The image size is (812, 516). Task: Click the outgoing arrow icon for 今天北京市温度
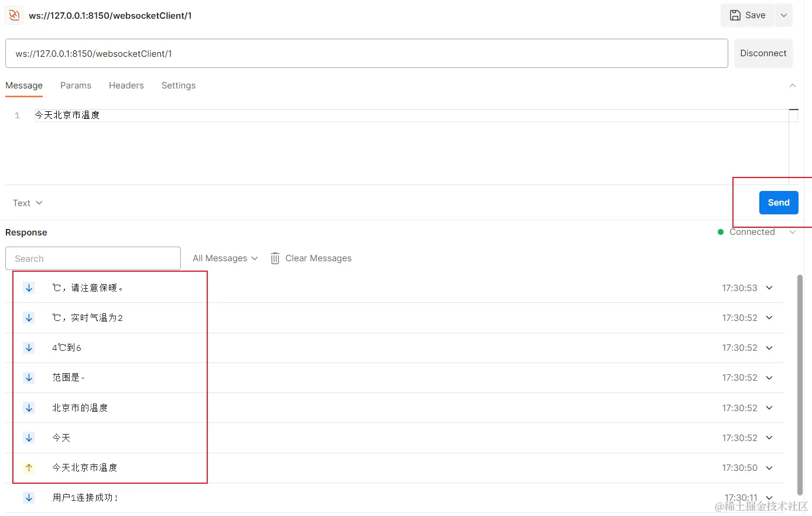coord(29,467)
